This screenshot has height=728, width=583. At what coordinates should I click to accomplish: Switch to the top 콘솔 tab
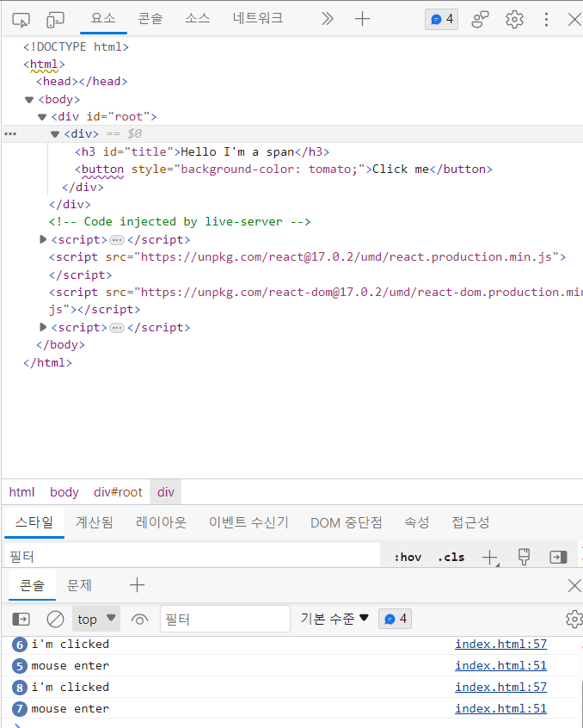pyautogui.click(x=150, y=19)
